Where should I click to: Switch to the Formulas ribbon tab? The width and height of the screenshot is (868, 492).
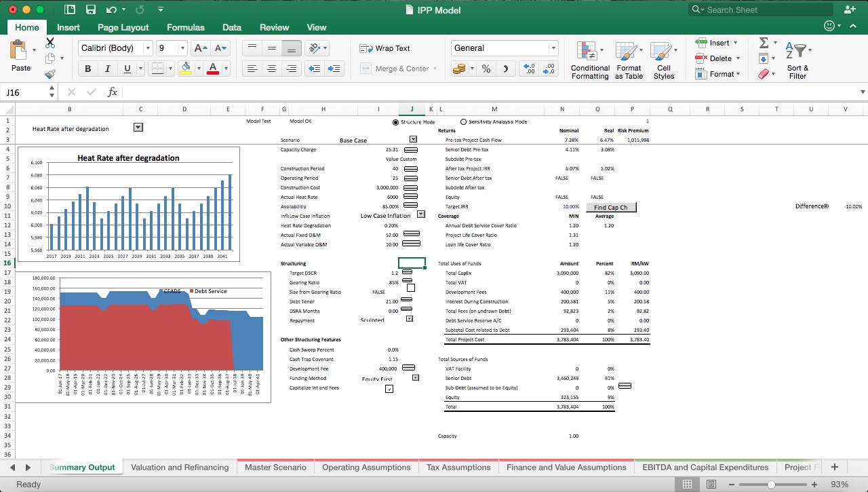coord(185,27)
